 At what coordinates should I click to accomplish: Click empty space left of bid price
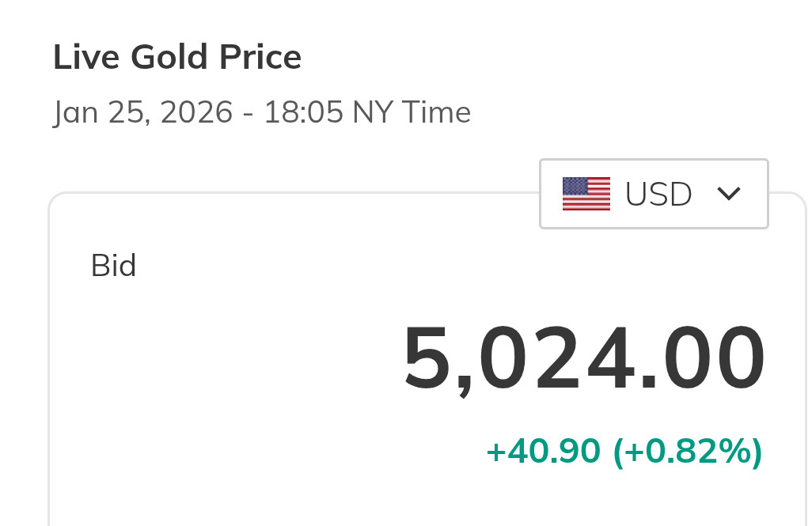coord(237,358)
